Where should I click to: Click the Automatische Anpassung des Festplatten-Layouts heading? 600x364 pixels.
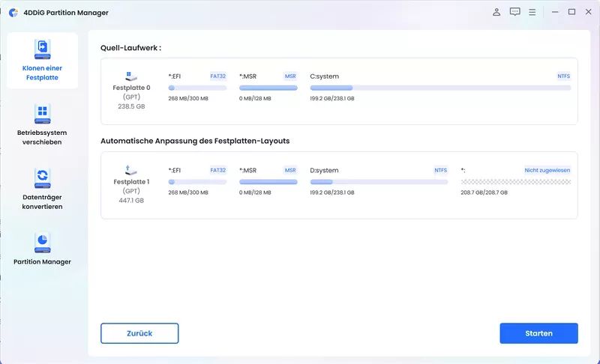(195, 141)
